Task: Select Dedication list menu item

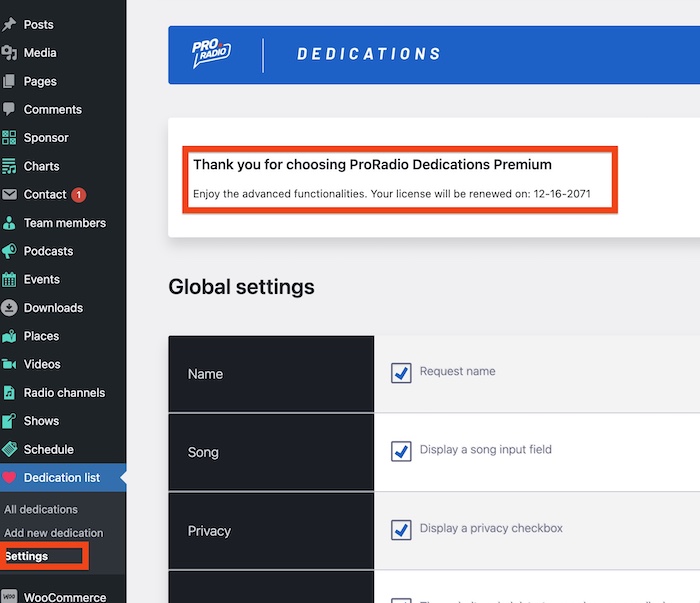Action: point(63,478)
